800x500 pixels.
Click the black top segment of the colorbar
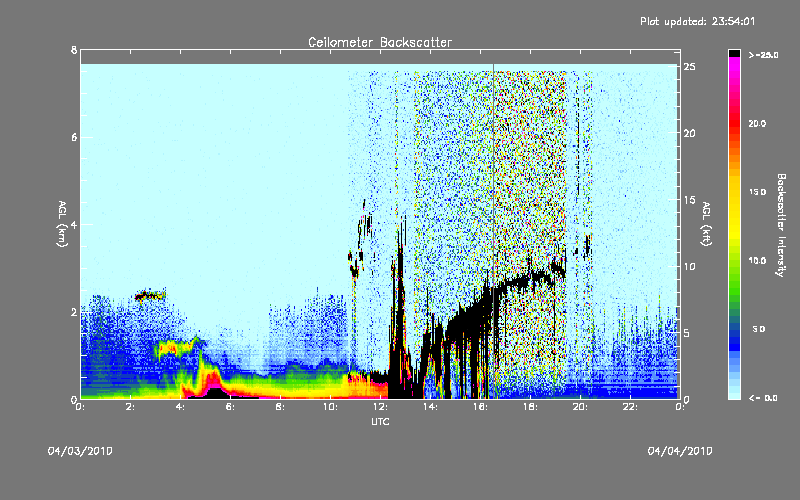tap(734, 53)
